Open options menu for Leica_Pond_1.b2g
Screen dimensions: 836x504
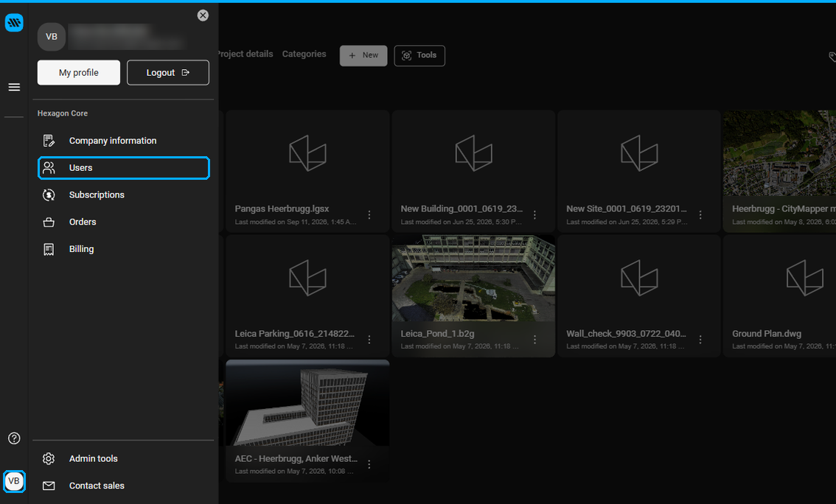pos(534,340)
